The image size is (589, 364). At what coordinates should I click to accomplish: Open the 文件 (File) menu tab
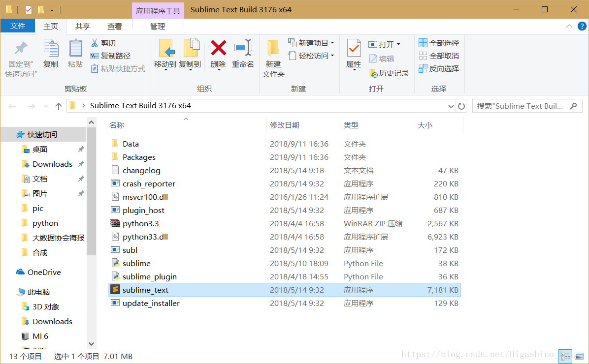(x=18, y=26)
